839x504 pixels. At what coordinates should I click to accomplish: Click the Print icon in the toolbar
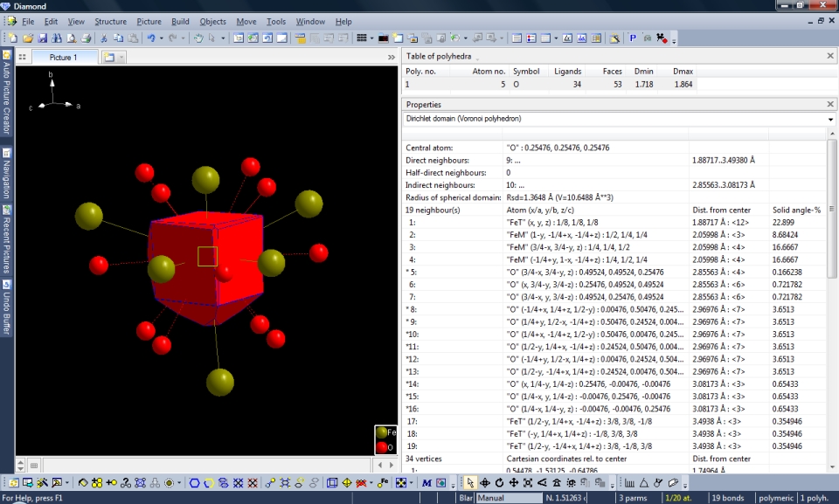(x=86, y=38)
